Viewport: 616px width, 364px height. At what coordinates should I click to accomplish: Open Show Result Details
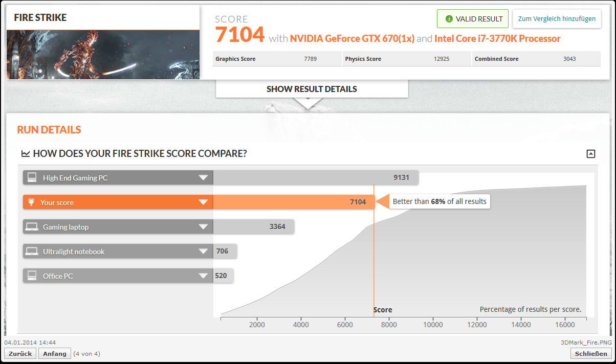click(312, 89)
